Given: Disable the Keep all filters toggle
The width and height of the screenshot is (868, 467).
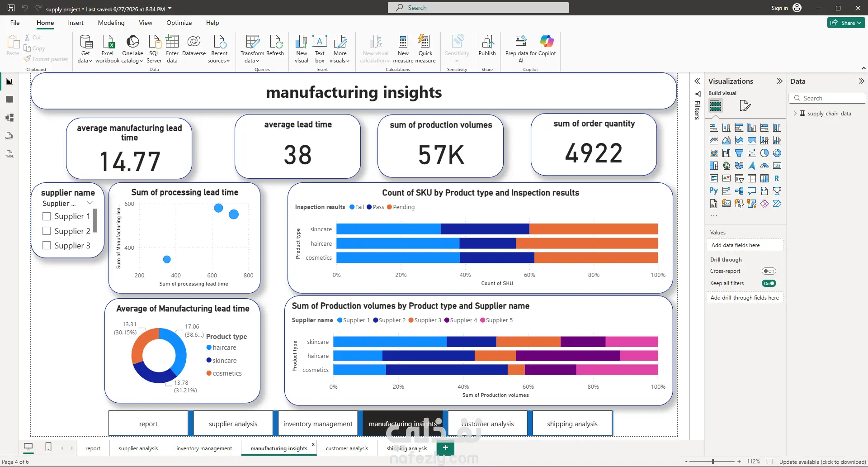Looking at the screenshot, I should click(769, 283).
